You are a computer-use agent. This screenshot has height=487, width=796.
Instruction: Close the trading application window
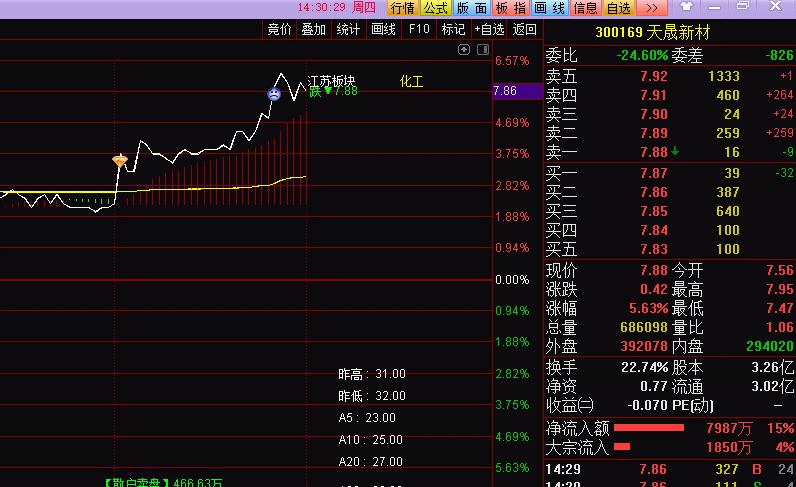[775, 6]
